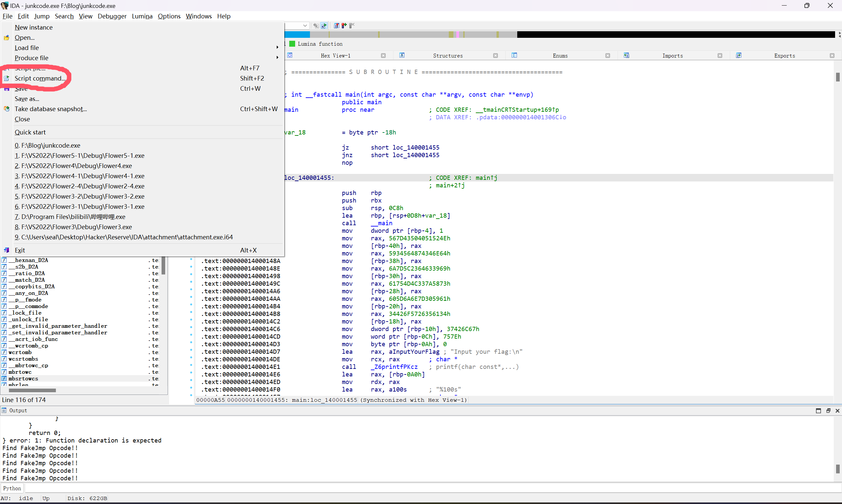Click the breakpoint list toolbar icon
The height and width of the screenshot is (504, 842).
336,25
